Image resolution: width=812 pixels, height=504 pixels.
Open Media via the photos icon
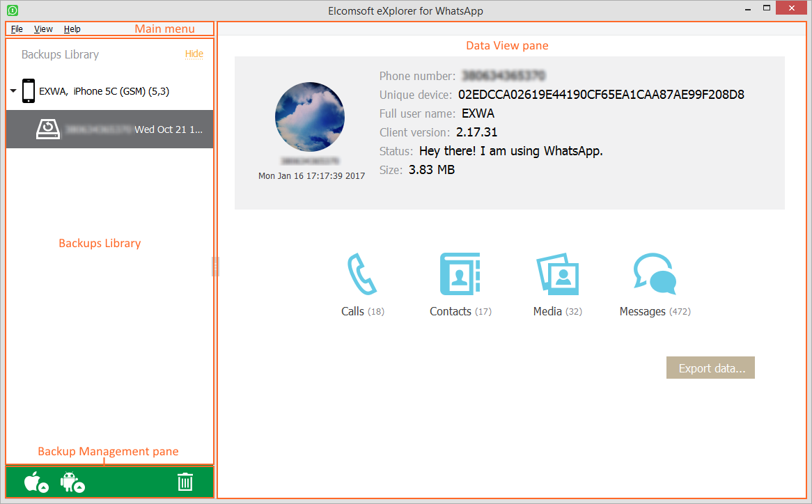point(557,274)
